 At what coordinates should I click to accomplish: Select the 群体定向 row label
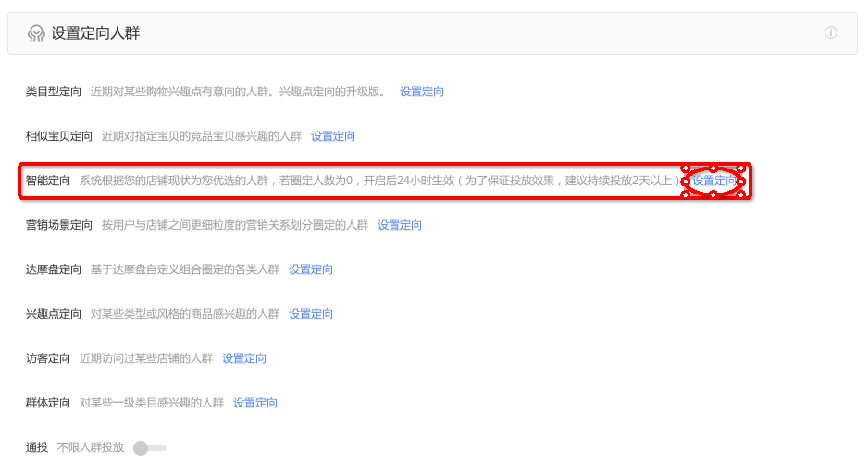pos(48,403)
